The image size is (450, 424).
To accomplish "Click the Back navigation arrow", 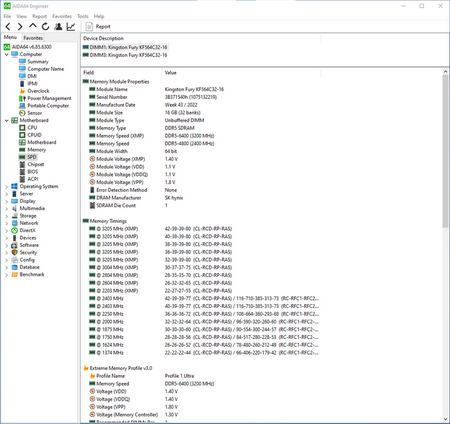I will pos(8,27).
